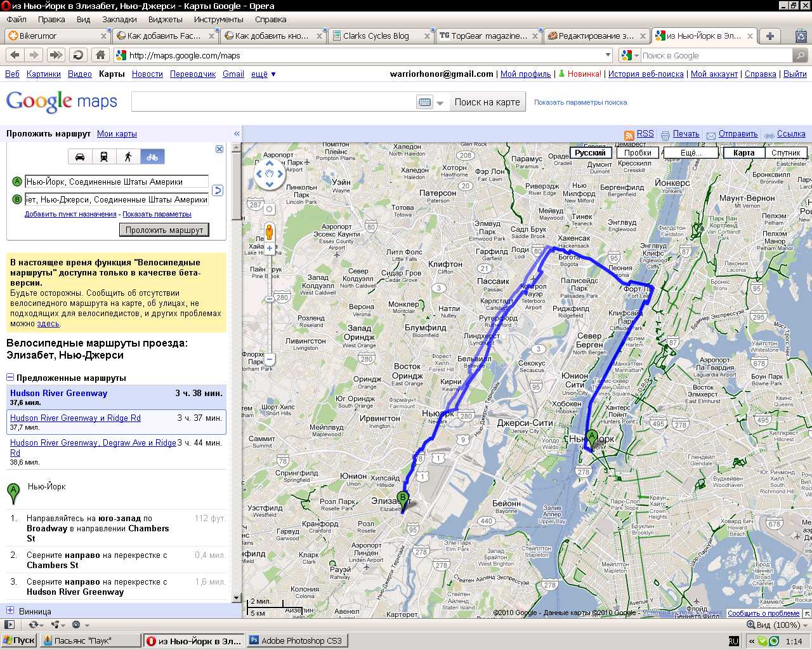Image resolution: width=812 pixels, height=650 pixels.
Task: Click the pan control compass on map
Action: [270, 173]
